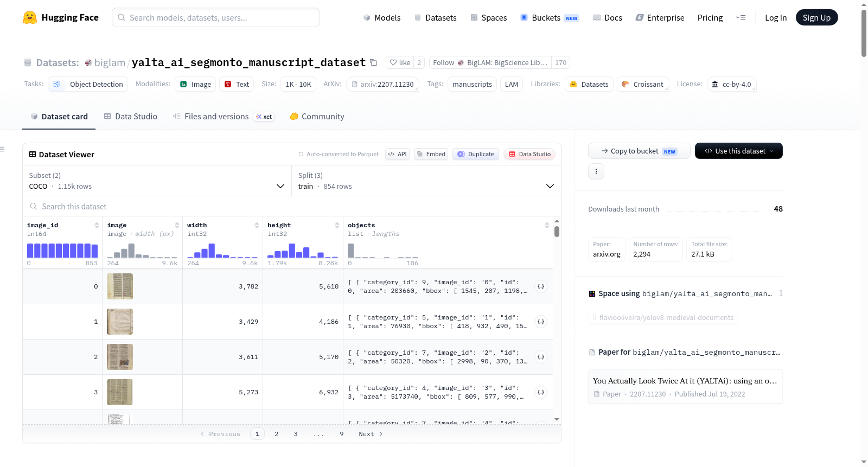The image size is (868, 467).
Task: Open flaviooliveira/yolov8-medieval-documents space link
Action: [663, 318]
